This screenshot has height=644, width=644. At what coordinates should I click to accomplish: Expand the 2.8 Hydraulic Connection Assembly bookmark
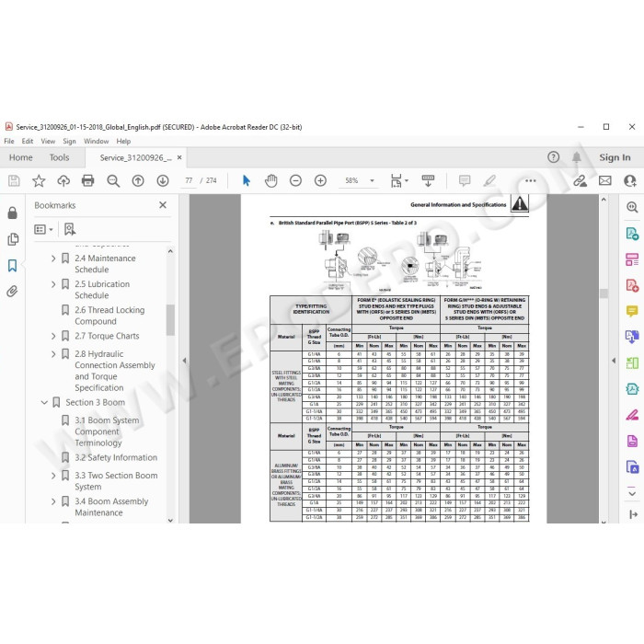(x=53, y=354)
